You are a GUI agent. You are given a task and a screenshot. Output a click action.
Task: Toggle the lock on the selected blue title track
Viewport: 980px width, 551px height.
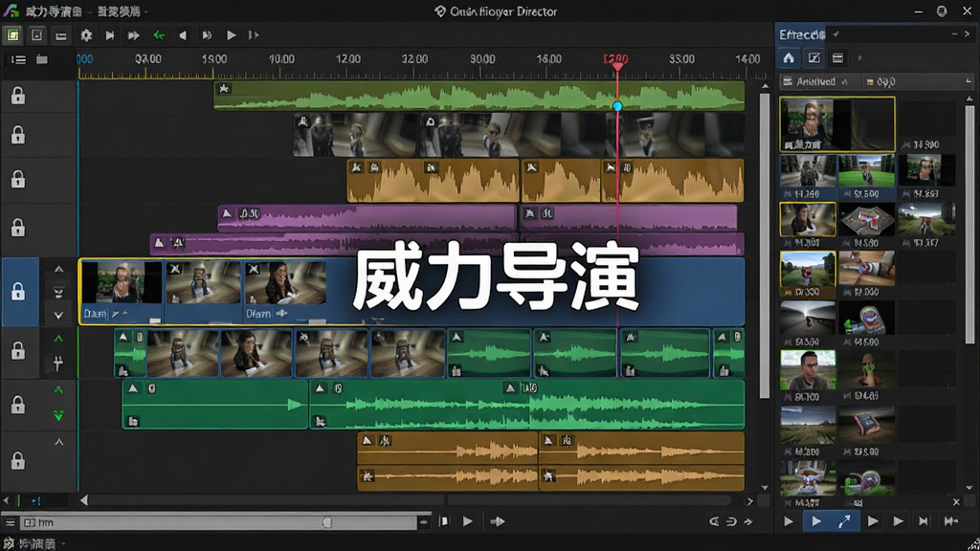(x=18, y=291)
